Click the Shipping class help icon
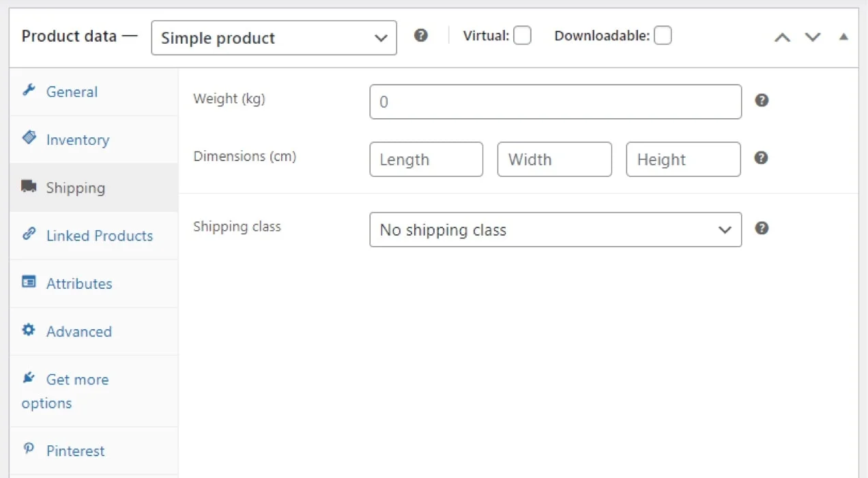Viewport: 868px width, 478px height. 762,228
